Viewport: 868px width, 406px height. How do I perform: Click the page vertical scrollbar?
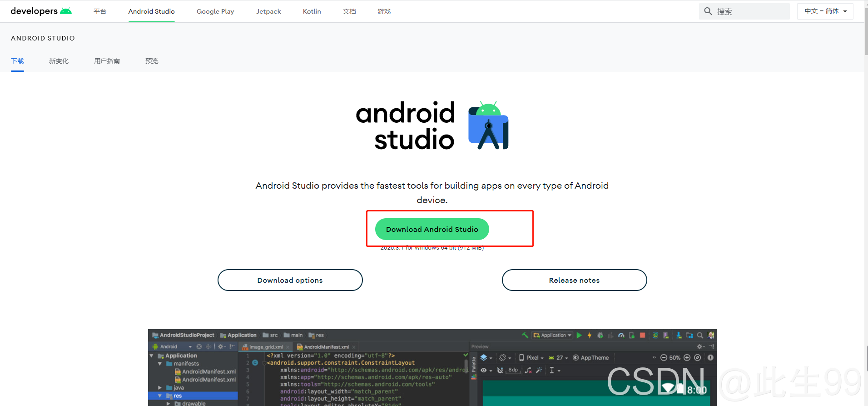point(866,32)
